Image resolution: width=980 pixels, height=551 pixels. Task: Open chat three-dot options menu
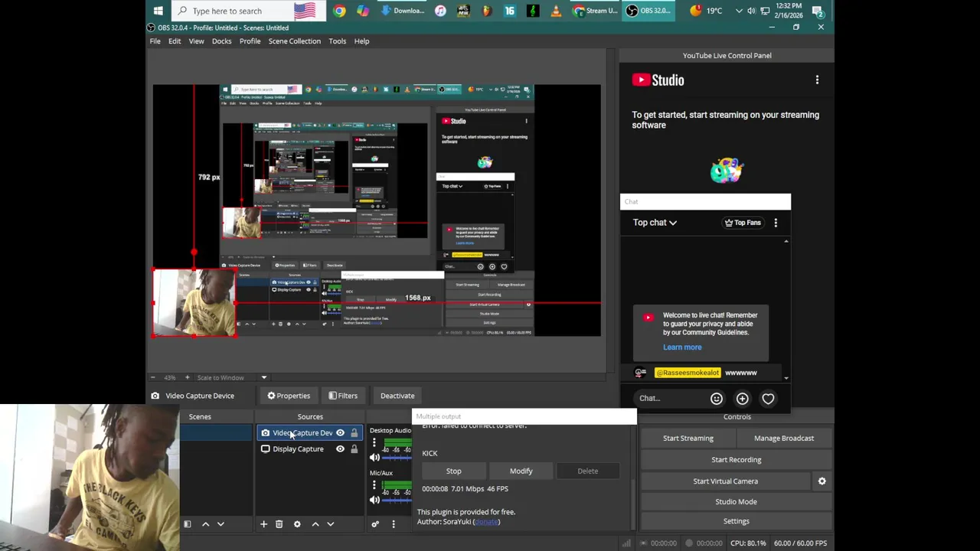click(776, 223)
